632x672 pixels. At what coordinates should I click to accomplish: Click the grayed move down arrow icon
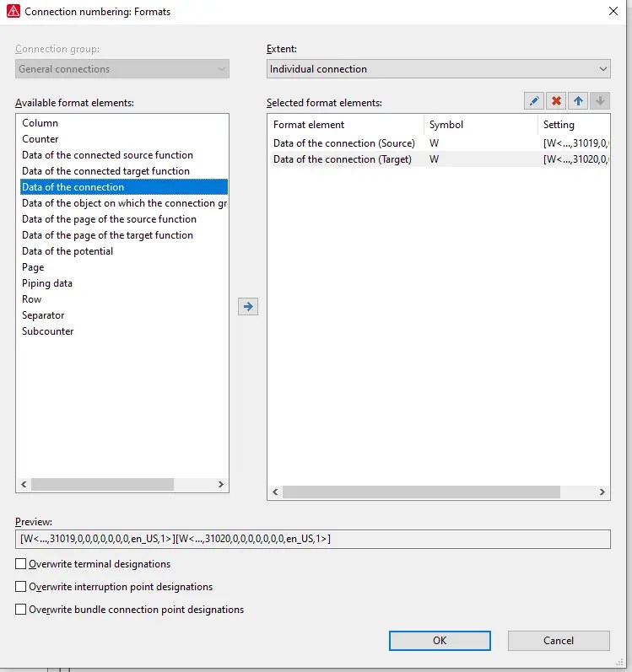pos(600,101)
